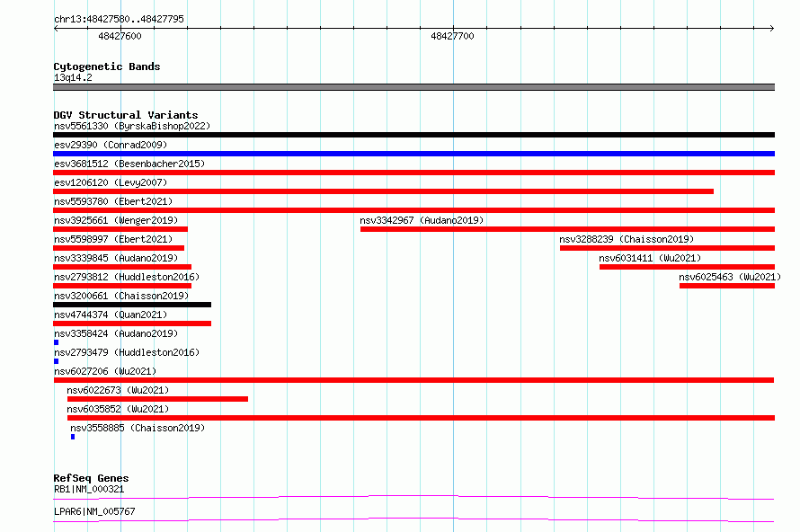The width and height of the screenshot is (800, 532).
Task: Click the nsv5598997 (Ebert2021) label
Action: tap(113, 239)
